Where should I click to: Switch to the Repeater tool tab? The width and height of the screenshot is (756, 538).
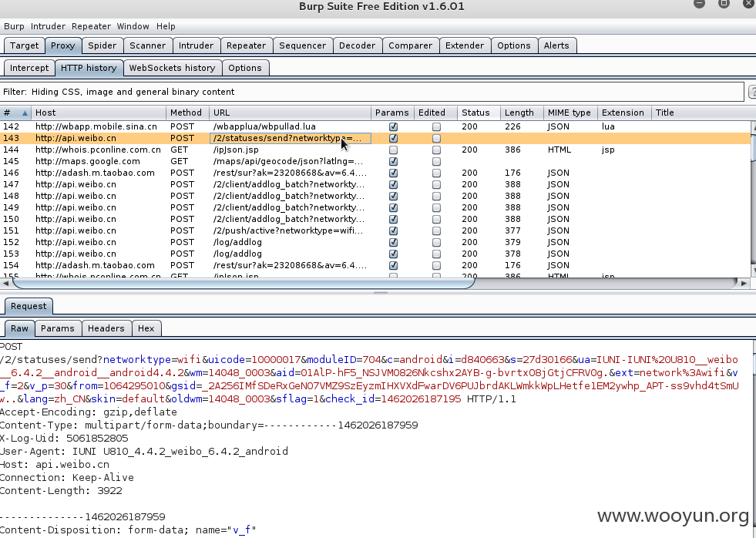click(247, 45)
